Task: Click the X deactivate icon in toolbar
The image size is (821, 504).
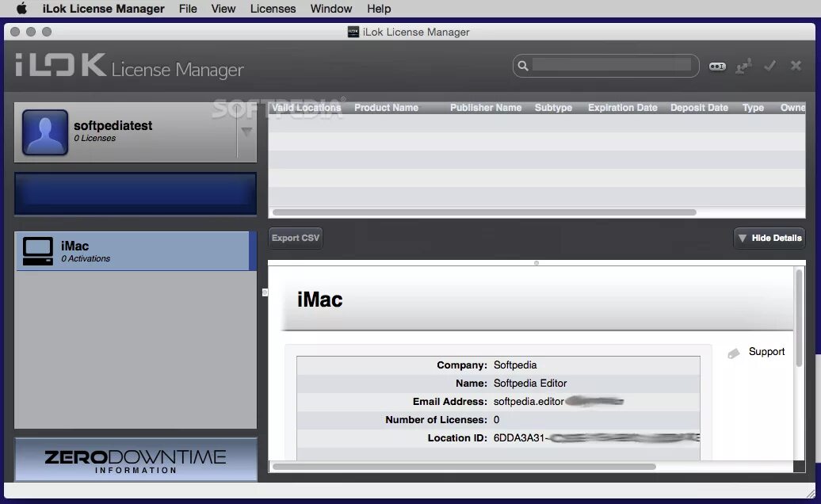Action: click(x=796, y=66)
